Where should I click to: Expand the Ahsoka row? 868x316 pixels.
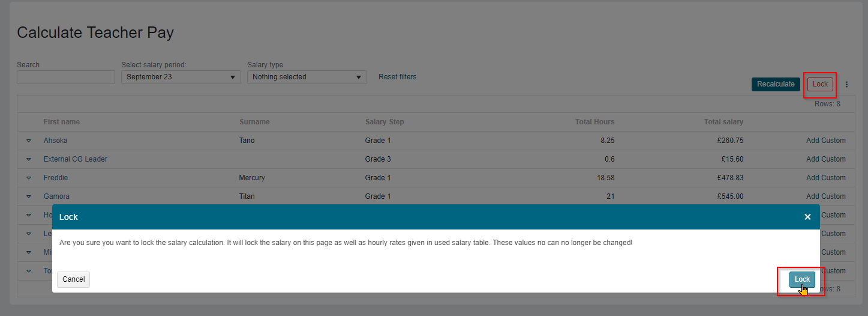point(28,141)
